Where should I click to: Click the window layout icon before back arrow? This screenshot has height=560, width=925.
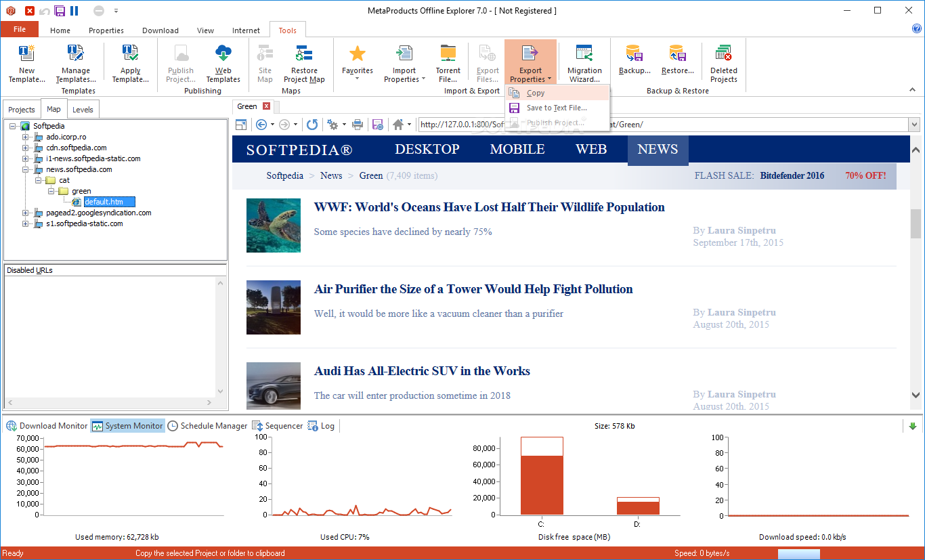click(x=240, y=125)
